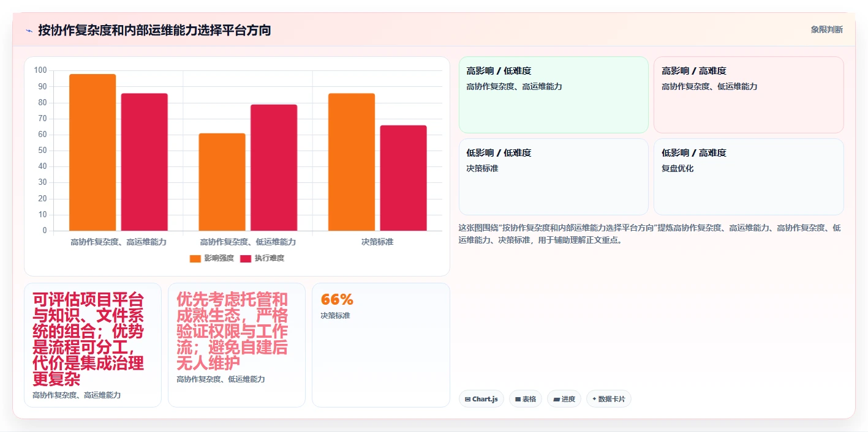This screenshot has height=432, width=868.
Task: Select the 高影响 / 低难度 quadrant card
Action: click(554, 95)
